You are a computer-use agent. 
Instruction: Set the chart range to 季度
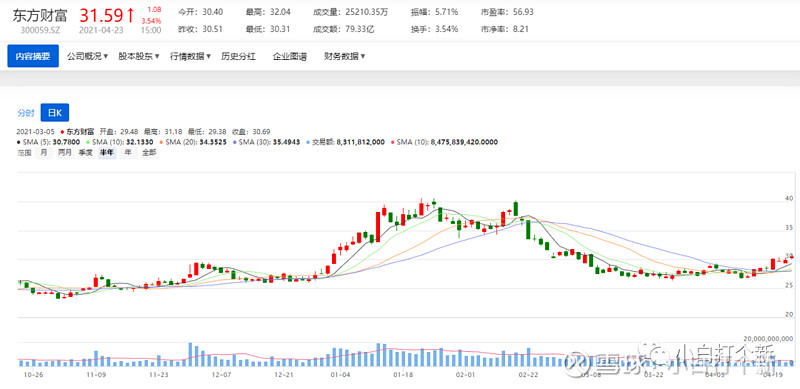pyautogui.click(x=85, y=152)
